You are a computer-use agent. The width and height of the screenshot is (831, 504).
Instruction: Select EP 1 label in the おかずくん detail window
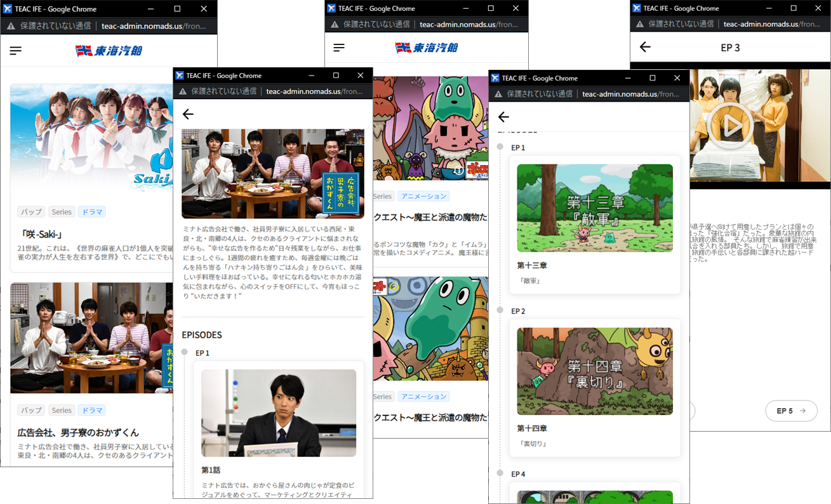(203, 353)
